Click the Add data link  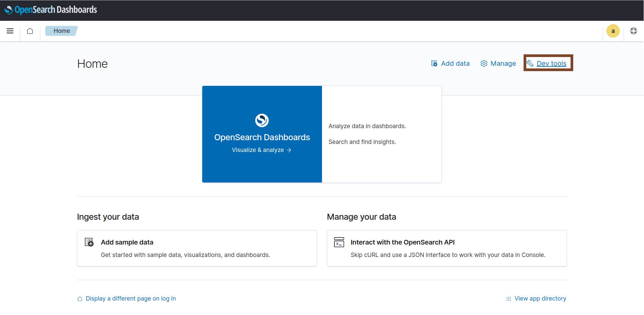pyautogui.click(x=455, y=63)
